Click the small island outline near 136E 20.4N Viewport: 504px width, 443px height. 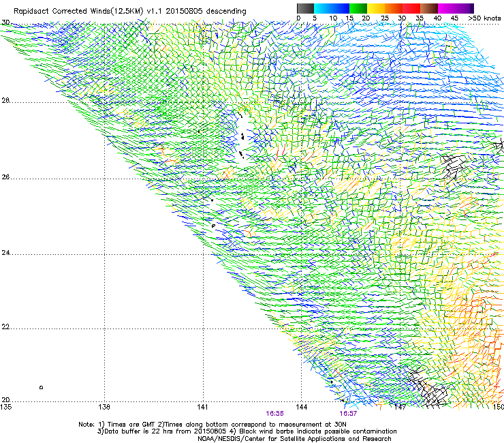click(x=41, y=387)
